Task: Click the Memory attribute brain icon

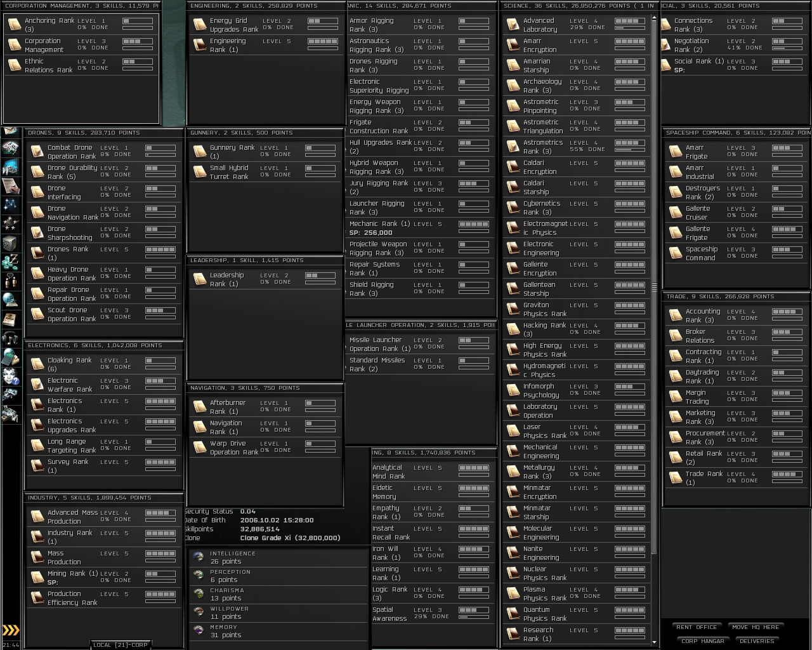Action: (x=199, y=631)
